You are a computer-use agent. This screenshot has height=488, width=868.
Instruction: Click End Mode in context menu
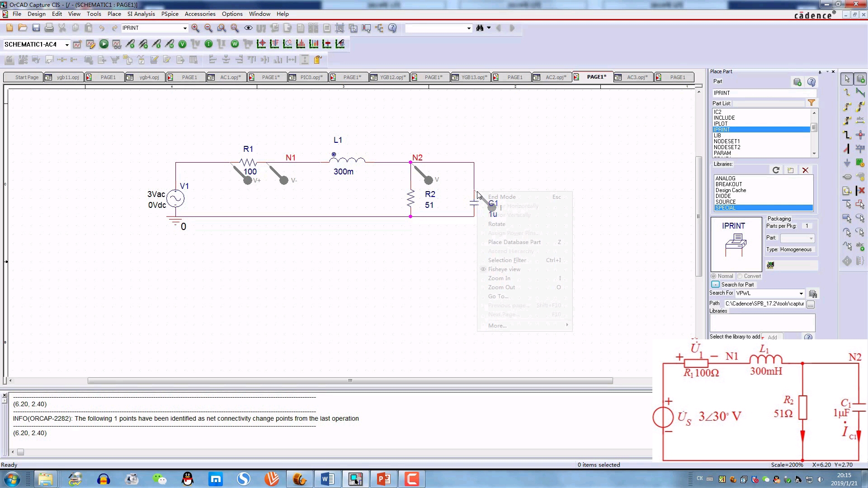[502, 197]
